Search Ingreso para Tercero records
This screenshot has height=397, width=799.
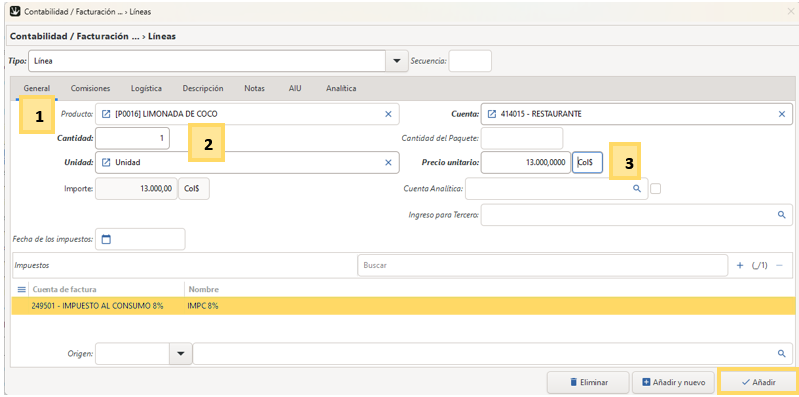click(x=782, y=215)
